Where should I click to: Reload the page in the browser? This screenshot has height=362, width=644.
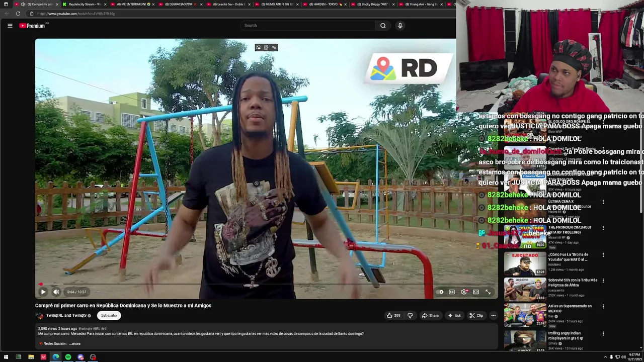pos(18,14)
